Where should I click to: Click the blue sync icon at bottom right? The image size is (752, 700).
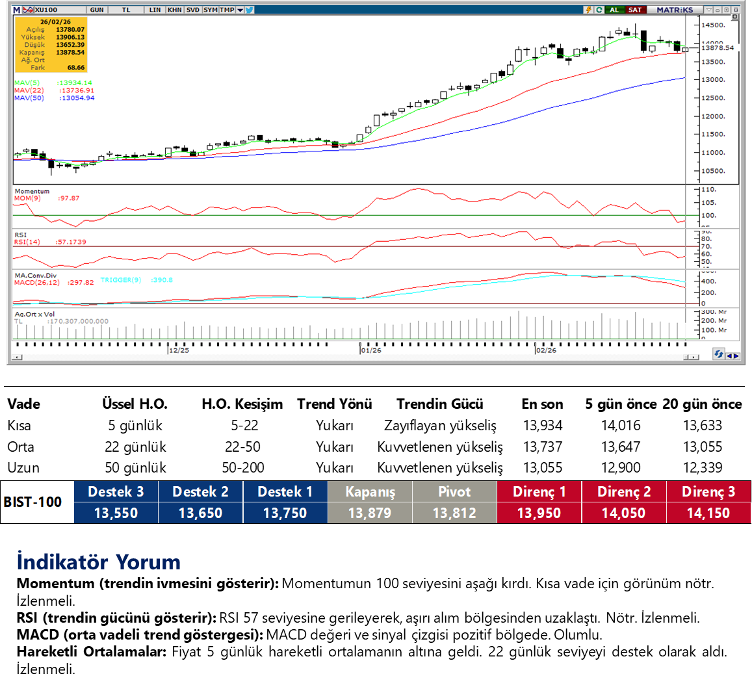[718, 354]
